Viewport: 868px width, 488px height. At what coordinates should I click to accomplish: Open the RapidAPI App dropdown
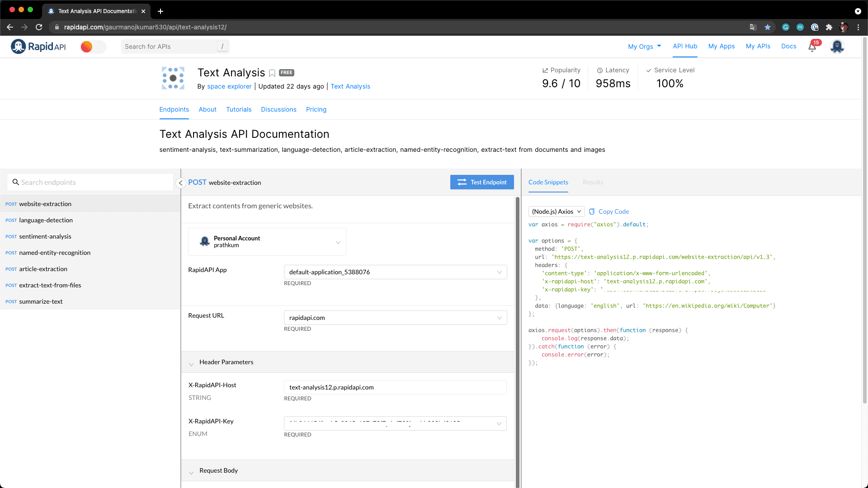[x=395, y=272]
